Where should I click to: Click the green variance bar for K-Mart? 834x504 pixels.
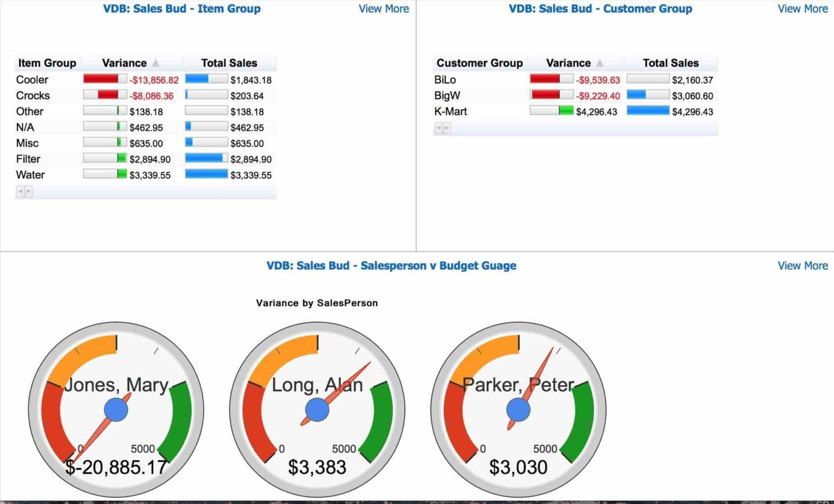pyautogui.click(x=566, y=110)
